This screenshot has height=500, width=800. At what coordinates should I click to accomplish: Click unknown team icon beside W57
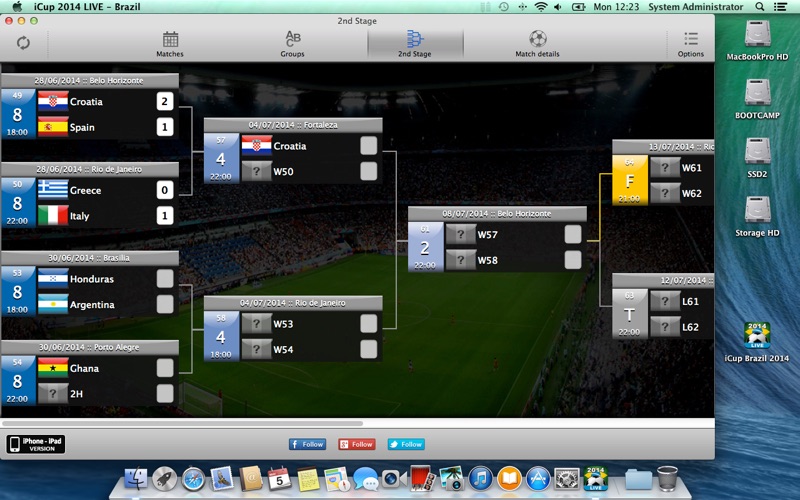click(x=461, y=234)
